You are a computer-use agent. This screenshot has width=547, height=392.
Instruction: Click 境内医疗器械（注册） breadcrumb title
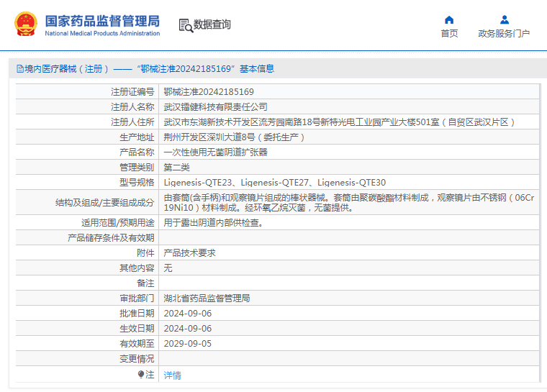pos(67,69)
